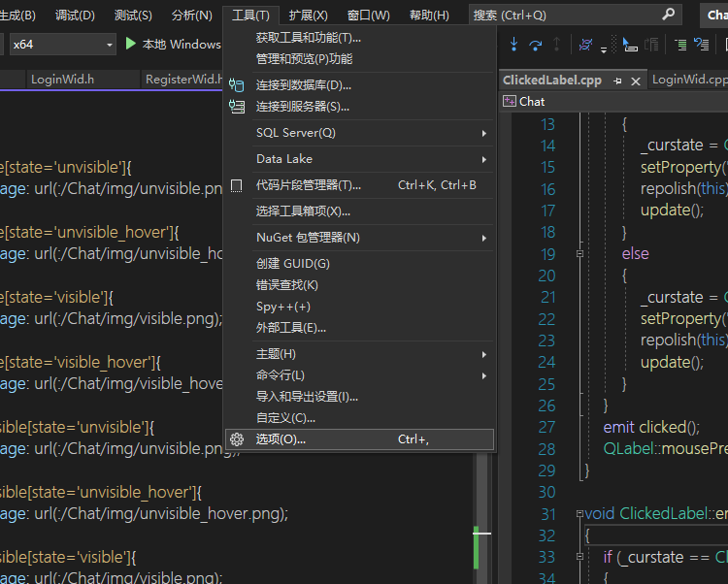This screenshot has height=584, width=728.
Task: Open the 窗口(W) menu
Action: (x=369, y=15)
